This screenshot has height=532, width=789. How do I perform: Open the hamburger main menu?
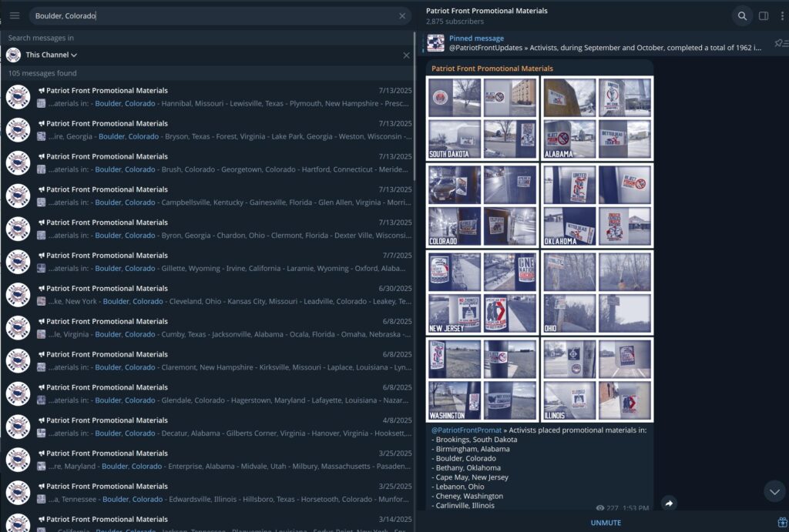15,15
